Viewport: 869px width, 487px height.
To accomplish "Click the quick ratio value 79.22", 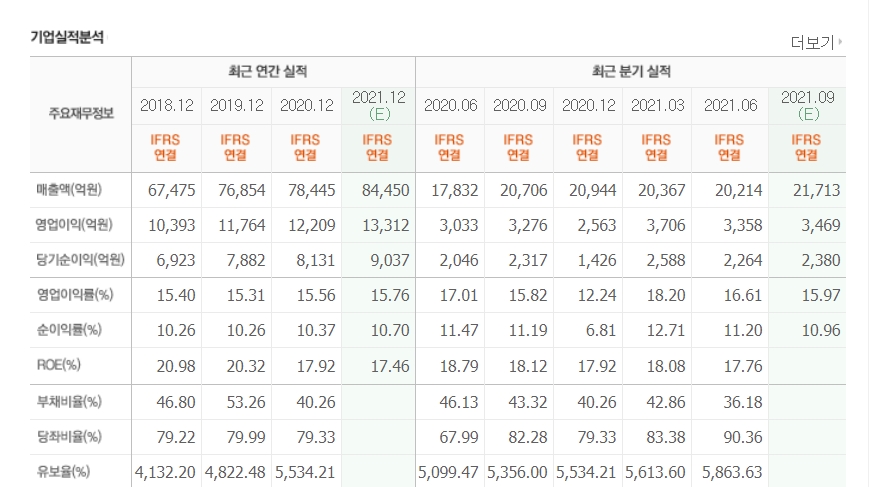I will coord(176,437).
